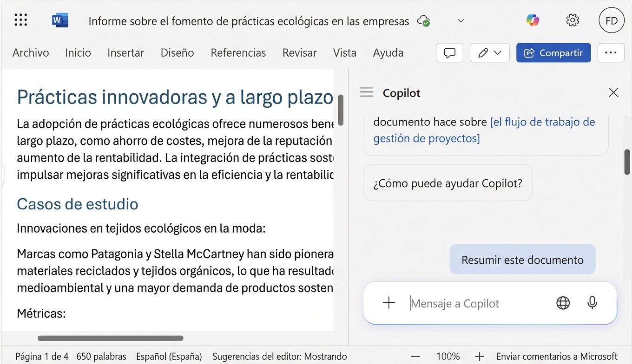Click the Compartir button
Image resolution: width=632 pixels, height=364 pixels.
(553, 52)
